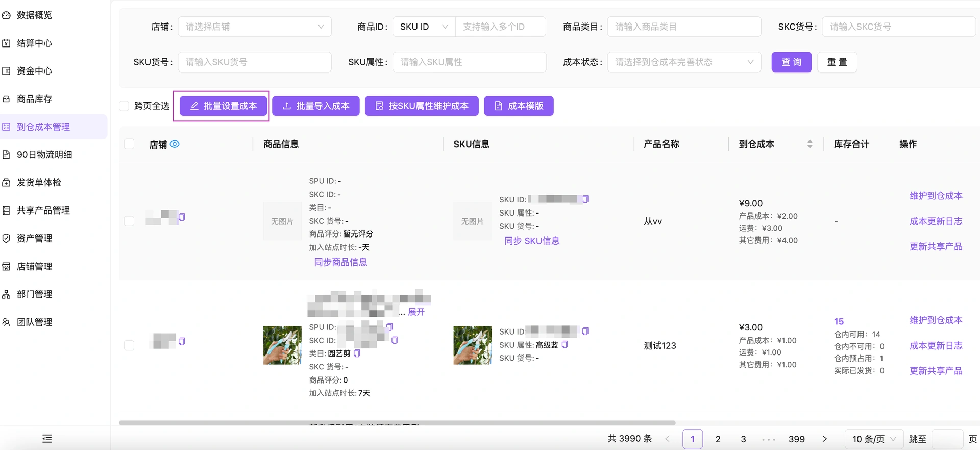
Task: Click the SKU货号 input field
Action: 255,62
